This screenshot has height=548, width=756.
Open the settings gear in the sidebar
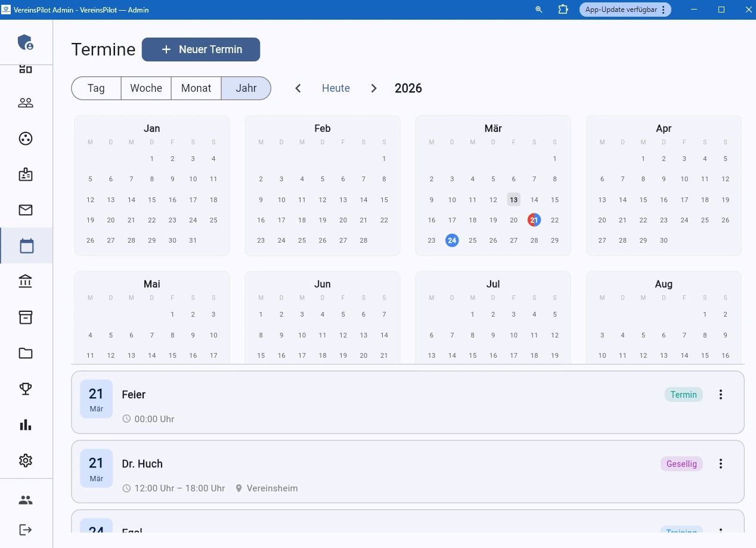[x=26, y=460]
